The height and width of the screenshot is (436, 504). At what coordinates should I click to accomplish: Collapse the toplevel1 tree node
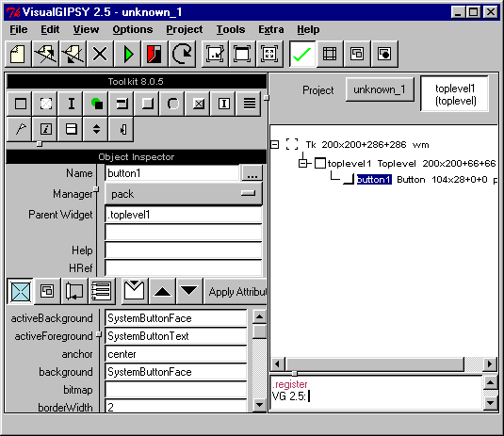pyautogui.click(x=302, y=164)
